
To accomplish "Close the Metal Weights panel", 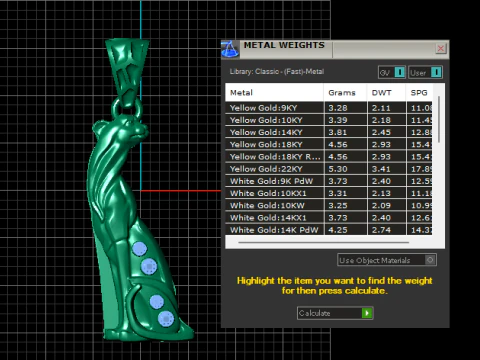I will coord(441,49).
